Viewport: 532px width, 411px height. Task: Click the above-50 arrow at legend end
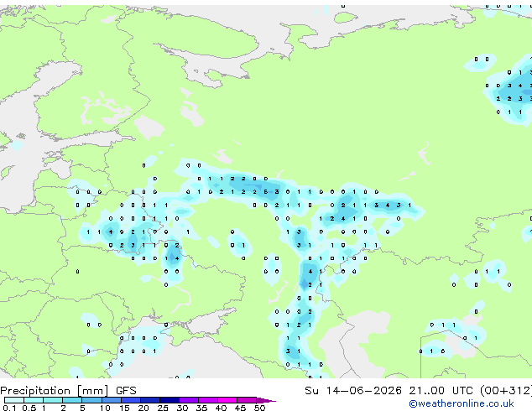[x=266, y=400]
